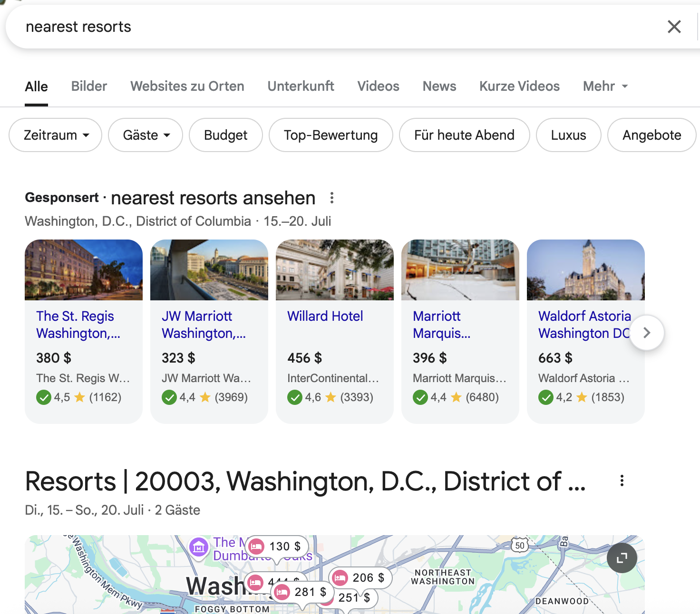Open the Marriott Marquis link

tap(442, 325)
